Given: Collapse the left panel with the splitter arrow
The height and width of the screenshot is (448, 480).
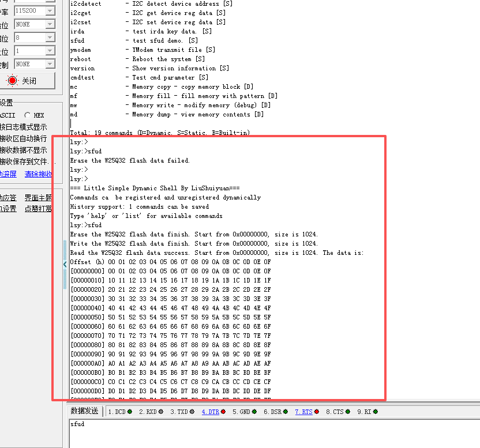Looking at the screenshot, I should (x=65, y=265).
